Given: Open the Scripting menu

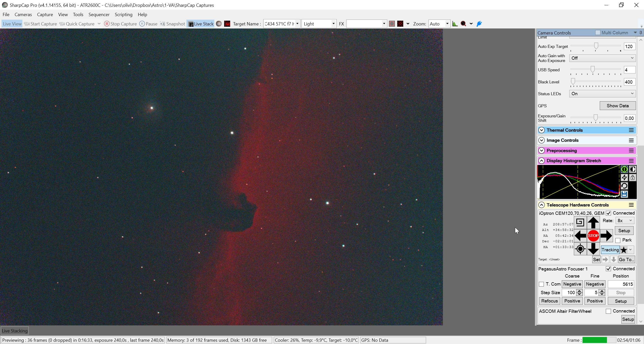Looking at the screenshot, I should 124,15.
